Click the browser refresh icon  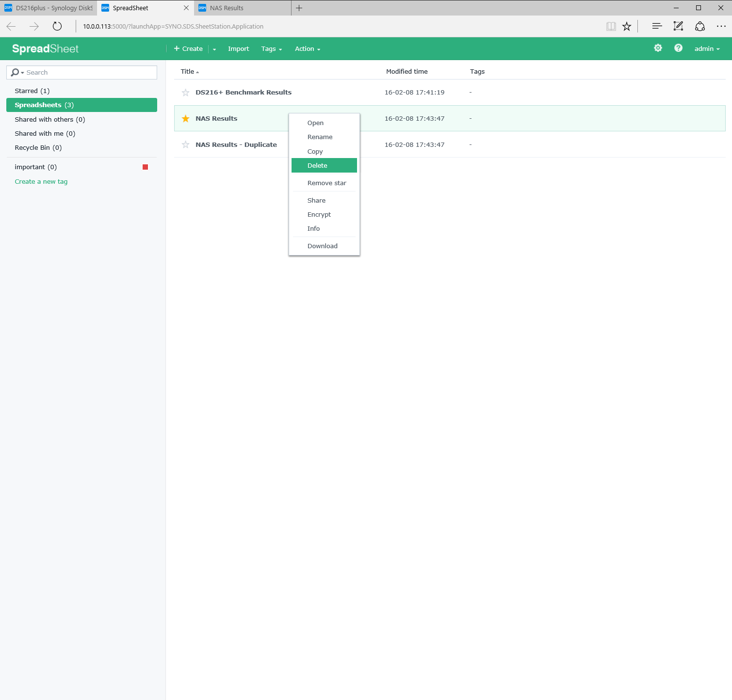coord(57,27)
